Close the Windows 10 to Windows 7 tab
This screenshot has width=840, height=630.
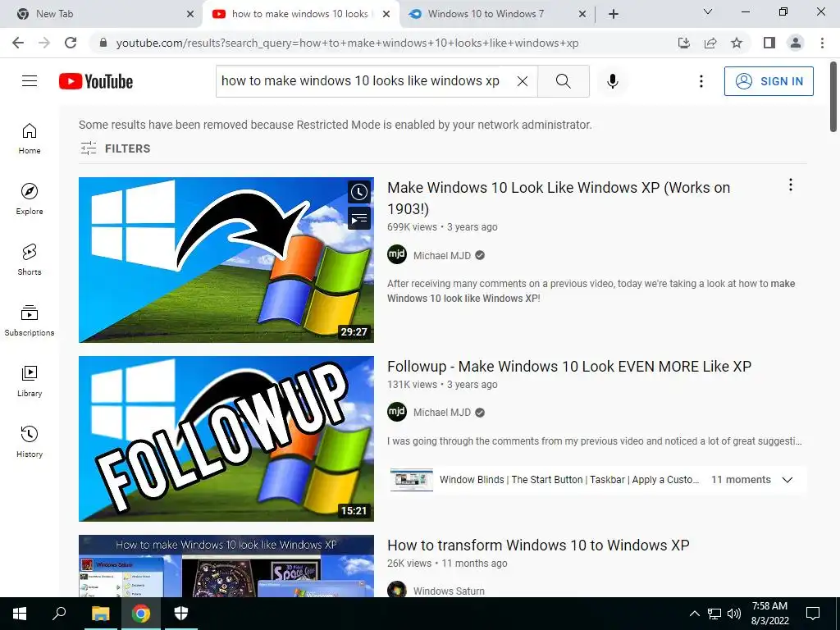point(582,14)
